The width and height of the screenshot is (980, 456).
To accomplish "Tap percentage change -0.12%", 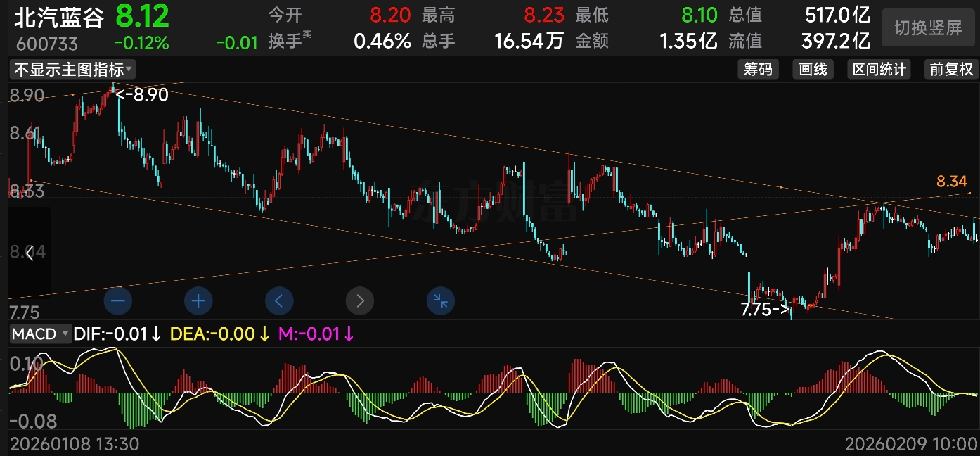I will [x=141, y=43].
